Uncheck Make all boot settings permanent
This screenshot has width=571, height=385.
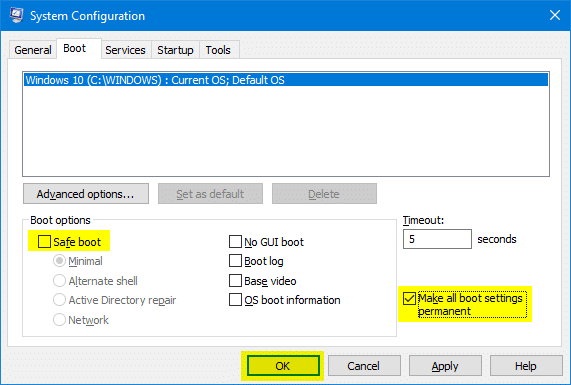coord(409,299)
